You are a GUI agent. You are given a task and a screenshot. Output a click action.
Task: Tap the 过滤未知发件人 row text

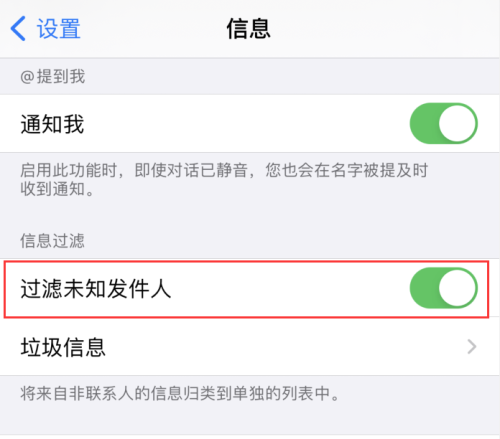coord(96,289)
